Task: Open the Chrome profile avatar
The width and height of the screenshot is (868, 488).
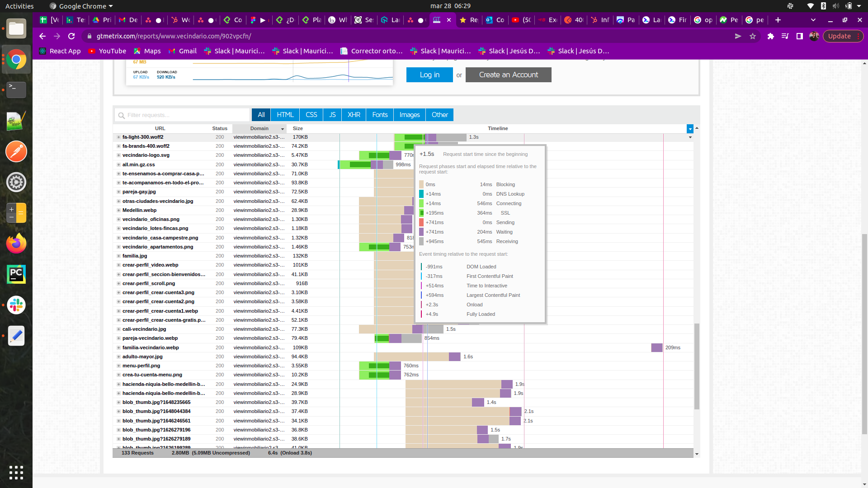Action: point(814,36)
